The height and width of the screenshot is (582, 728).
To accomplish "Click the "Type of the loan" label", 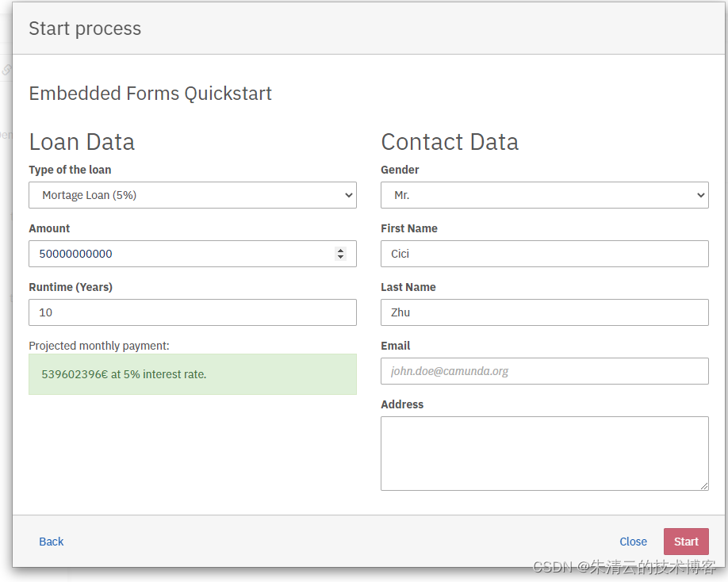I will 70,170.
